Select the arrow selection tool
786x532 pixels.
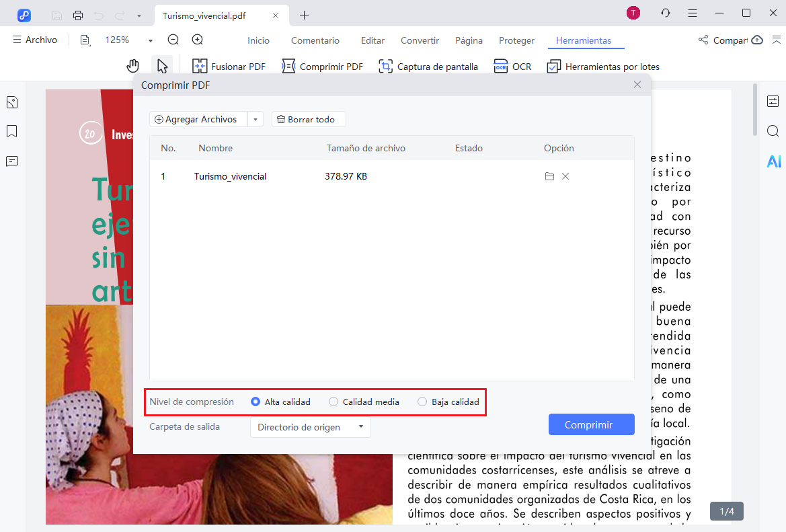pyautogui.click(x=162, y=66)
